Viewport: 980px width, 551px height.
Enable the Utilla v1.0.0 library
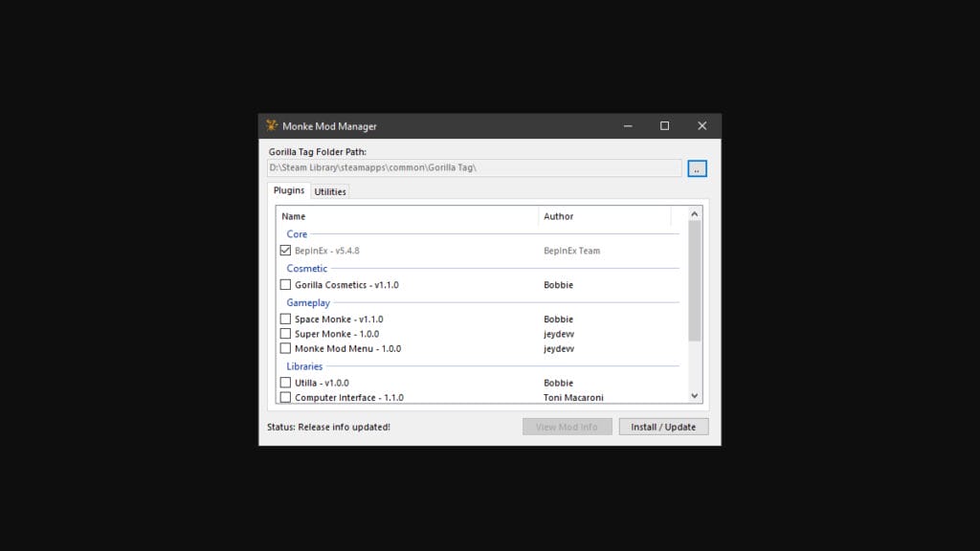285,382
